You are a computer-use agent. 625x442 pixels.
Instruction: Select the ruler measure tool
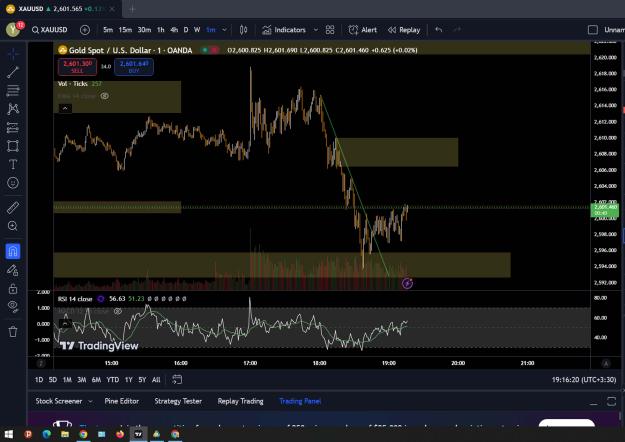tap(13, 208)
